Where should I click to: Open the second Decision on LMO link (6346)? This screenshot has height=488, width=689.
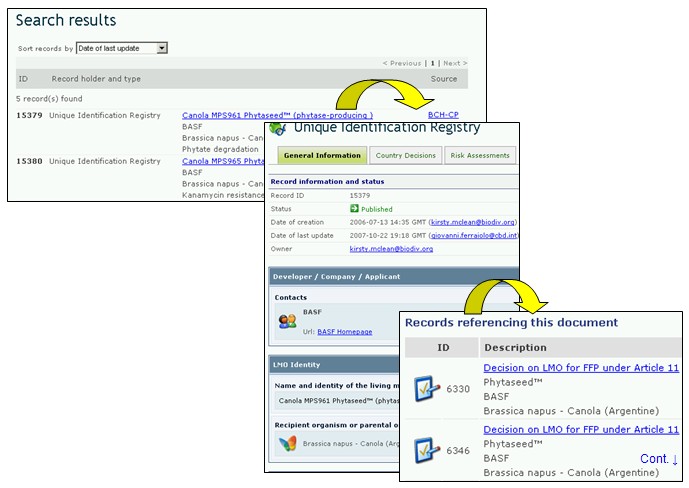(581, 429)
